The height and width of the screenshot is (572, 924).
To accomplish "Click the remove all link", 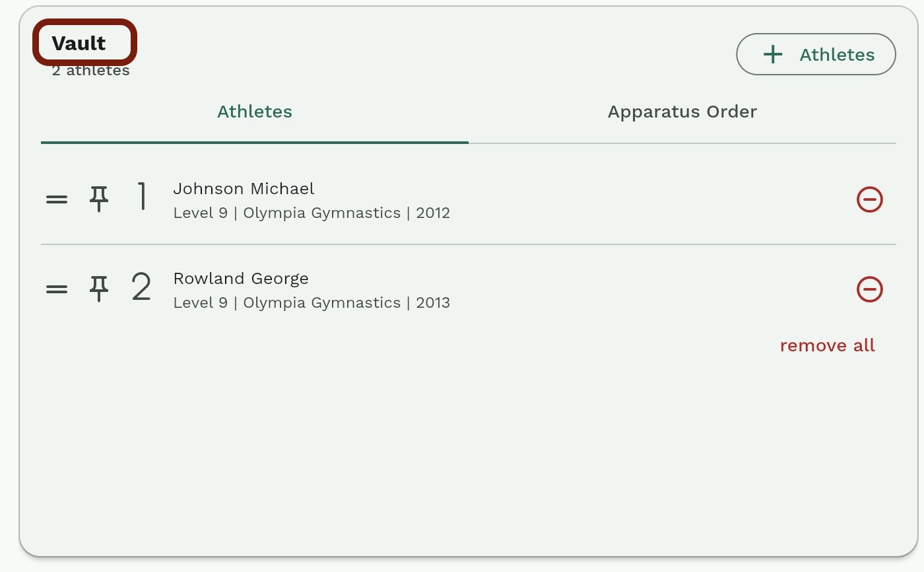I will coord(828,345).
